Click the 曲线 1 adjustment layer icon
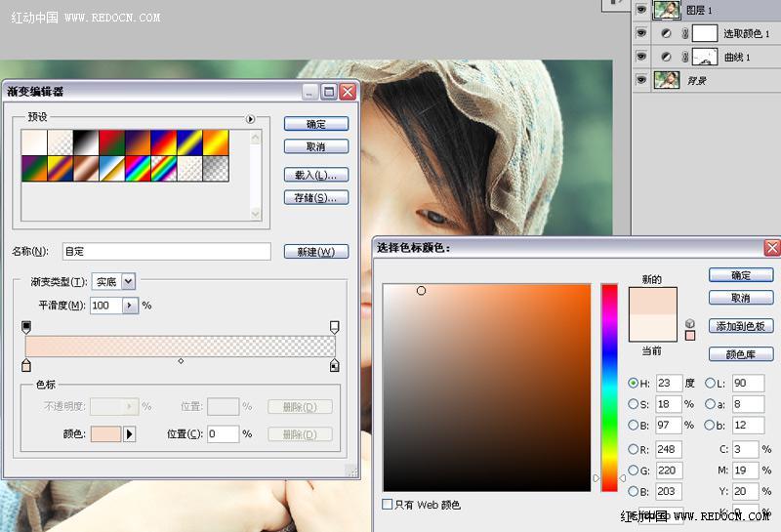The width and height of the screenshot is (781, 532). [666, 57]
